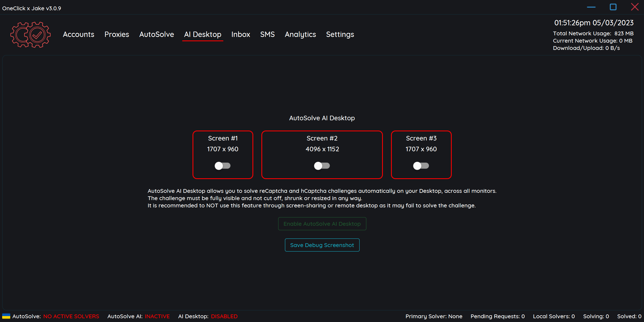Click the 4096 x 1152 resolution text
Viewport: 644px width, 322px height.
coord(322,149)
